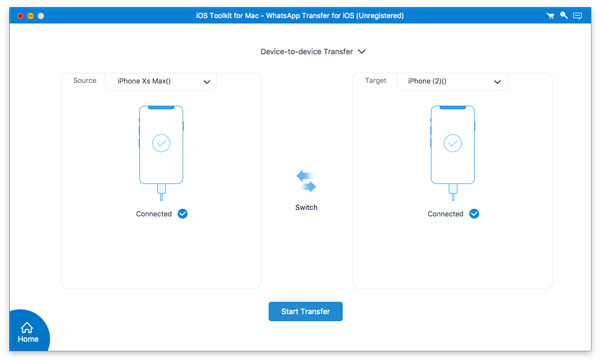Click the shopping cart icon in title bar
The image size is (600, 362).
point(550,16)
